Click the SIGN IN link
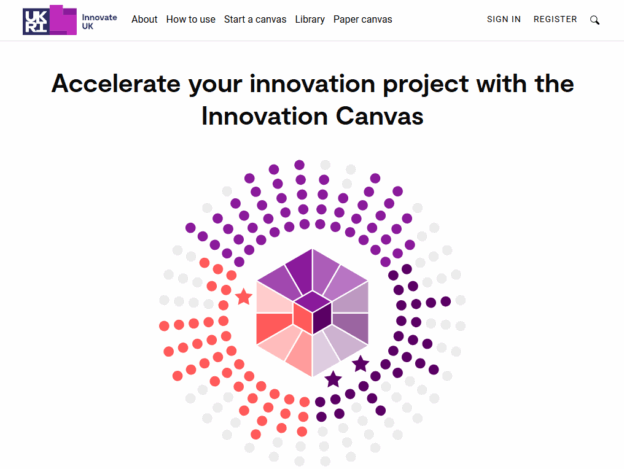This screenshot has height=469, width=624. click(x=504, y=19)
